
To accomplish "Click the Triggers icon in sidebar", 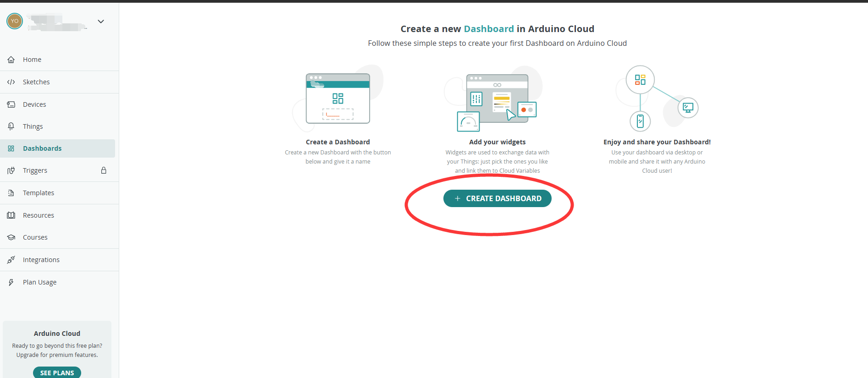I will pyautogui.click(x=11, y=170).
